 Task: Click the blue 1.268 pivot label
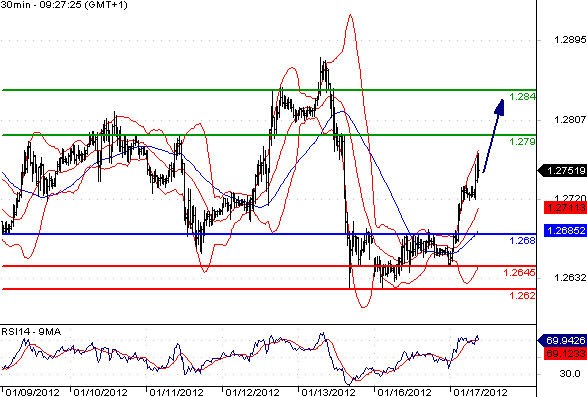522,240
